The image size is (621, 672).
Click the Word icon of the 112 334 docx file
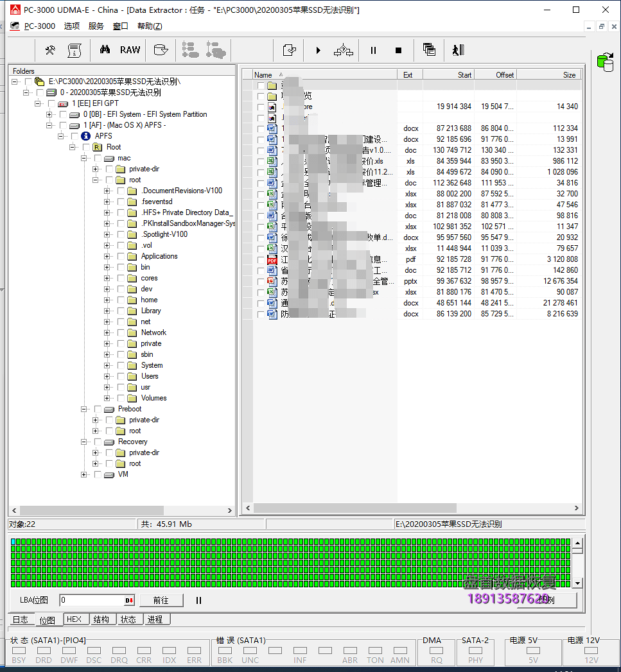coord(272,128)
